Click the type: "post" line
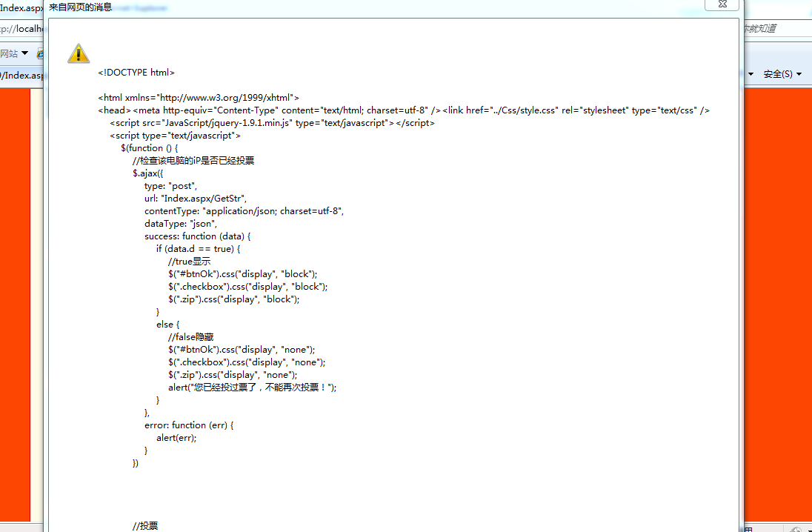The image size is (812, 532). click(171, 185)
